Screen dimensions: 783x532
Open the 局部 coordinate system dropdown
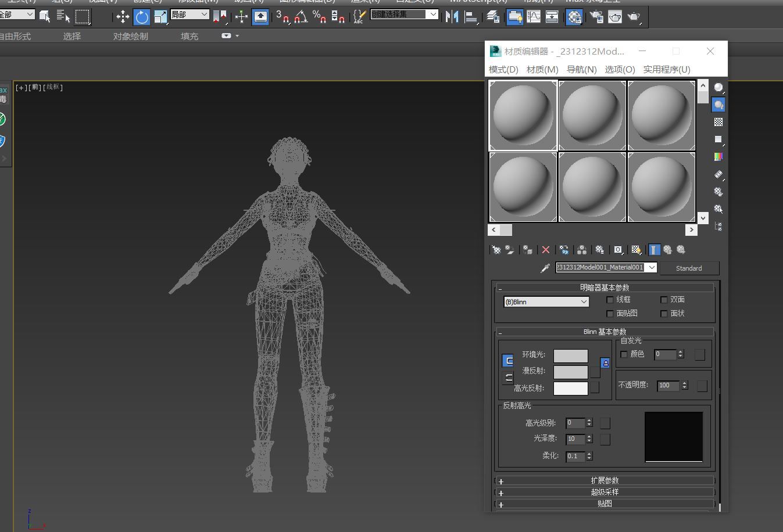coord(190,15)
